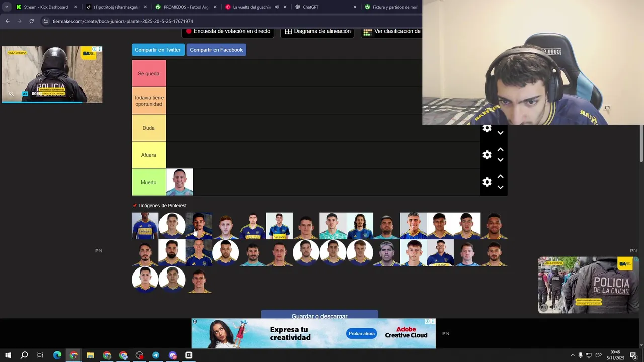Open the browser tab search dropdown
Viewport: 644px width, 362px height.
click(x=7, y=7)
